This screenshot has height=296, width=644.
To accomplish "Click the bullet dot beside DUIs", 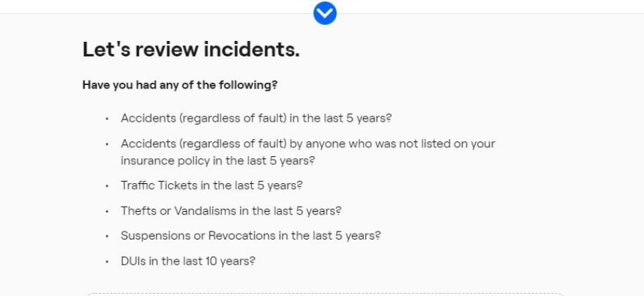I will click(107, 262).
